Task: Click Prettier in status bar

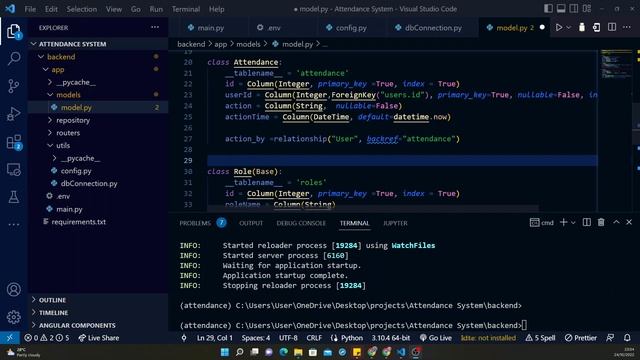Action: point(580,338)
